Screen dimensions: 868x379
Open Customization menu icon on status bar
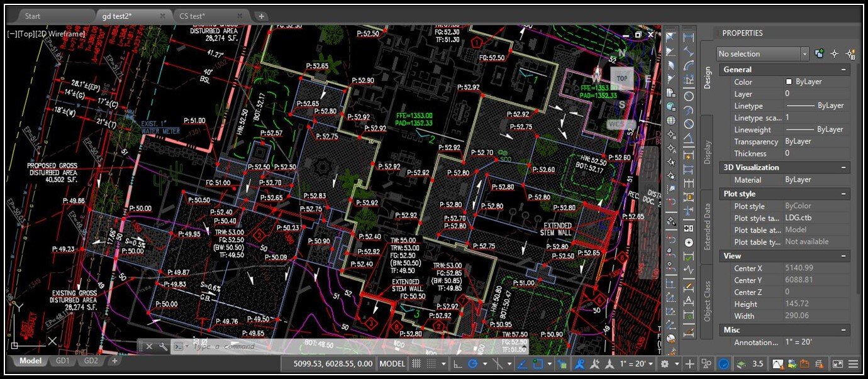(x=853, y=363)
